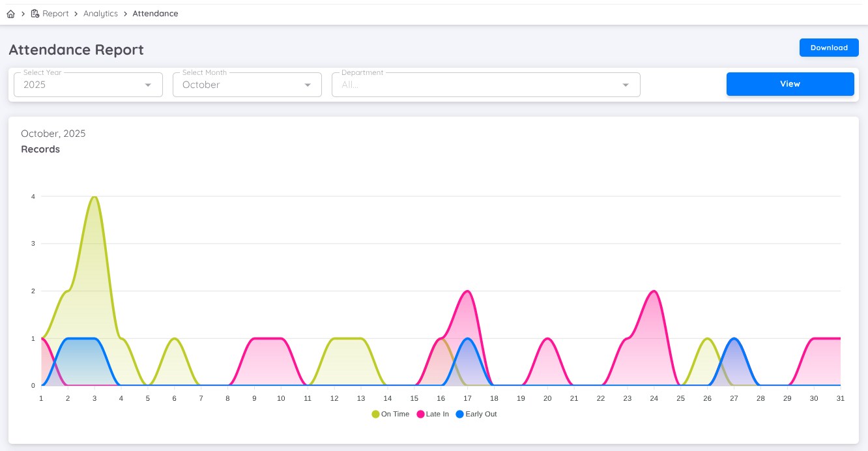
Task: Click the Late In peak on day 17
Action: pos(467,292)
